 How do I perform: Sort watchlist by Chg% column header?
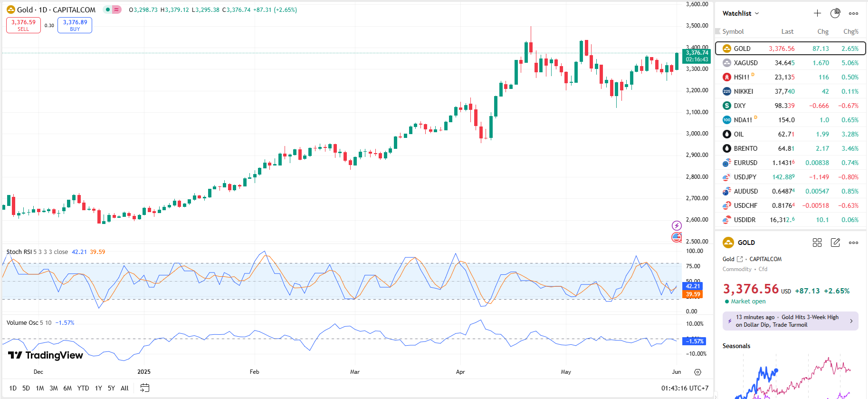850,31
